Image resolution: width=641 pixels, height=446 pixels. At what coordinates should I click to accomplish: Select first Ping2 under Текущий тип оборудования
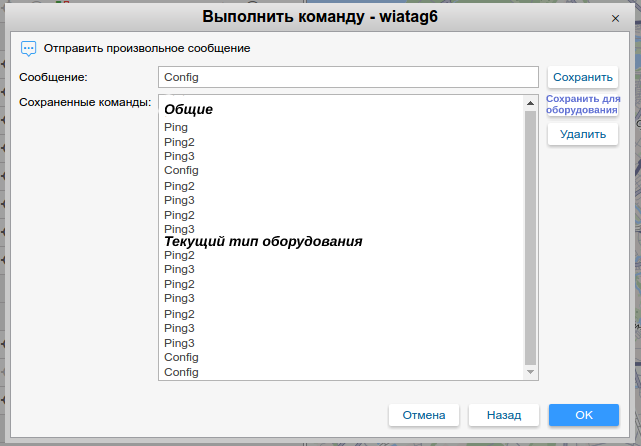click(x=179, y=255)
